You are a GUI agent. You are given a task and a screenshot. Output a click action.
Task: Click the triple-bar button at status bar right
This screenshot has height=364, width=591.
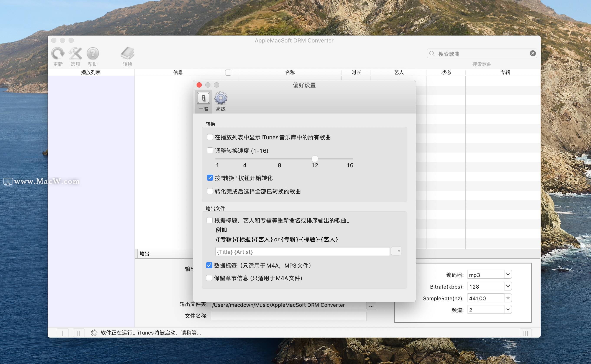click(525, 333)
